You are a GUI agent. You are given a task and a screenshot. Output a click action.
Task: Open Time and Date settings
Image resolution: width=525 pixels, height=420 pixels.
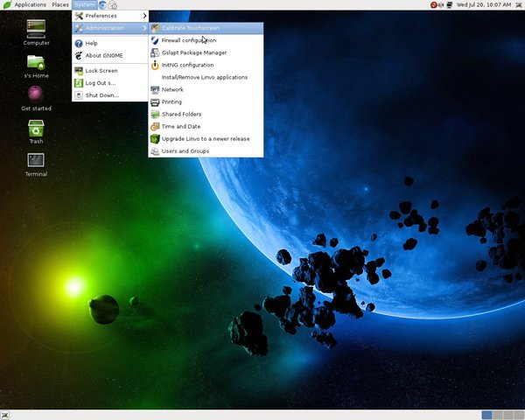click(x=206, y=127)
